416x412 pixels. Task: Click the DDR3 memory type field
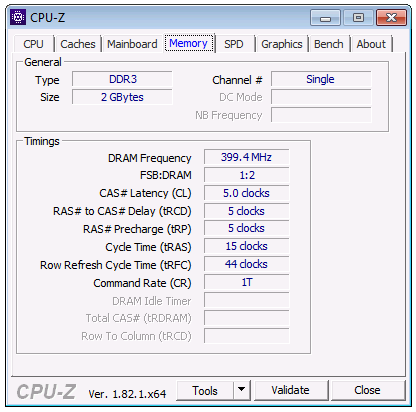coord(122,79)
